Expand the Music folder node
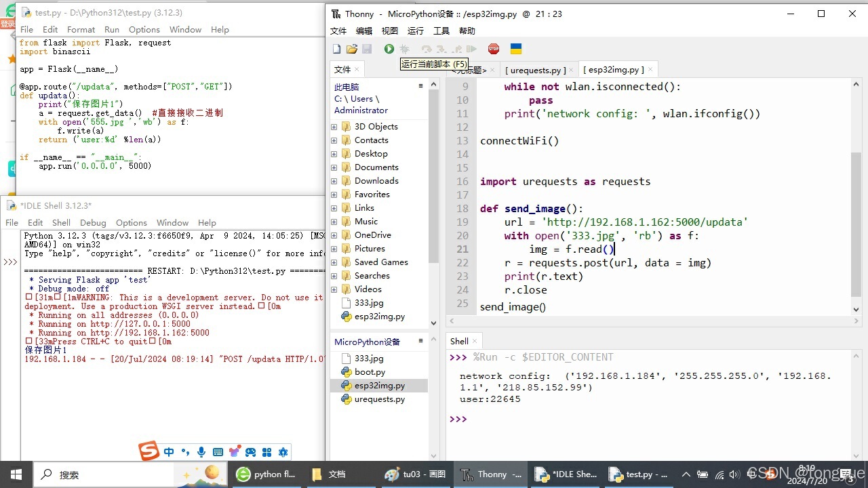Viewport: 868px width, 488px height. point(334,222)
